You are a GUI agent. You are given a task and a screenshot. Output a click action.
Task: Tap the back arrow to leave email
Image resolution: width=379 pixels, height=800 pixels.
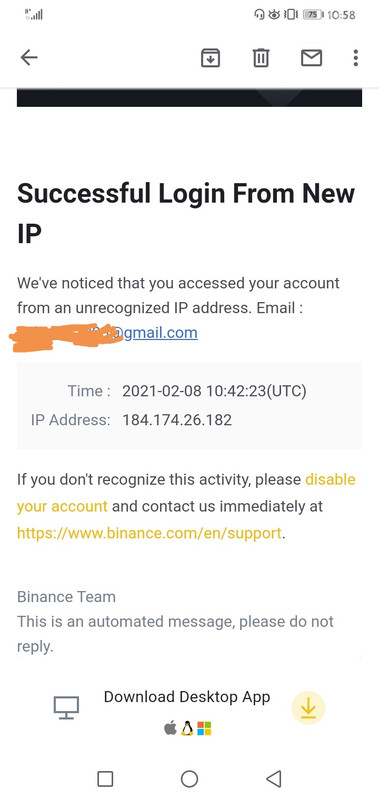click(29, 58)
